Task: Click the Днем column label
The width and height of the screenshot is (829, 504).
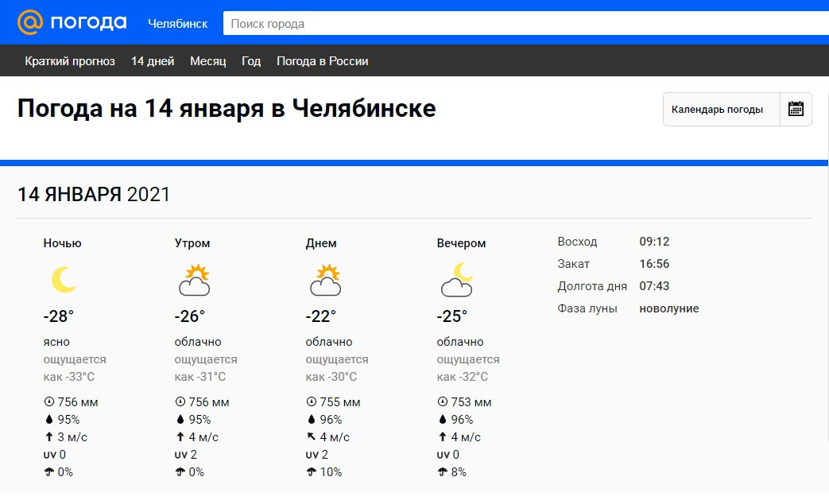Action: point(321,242)
